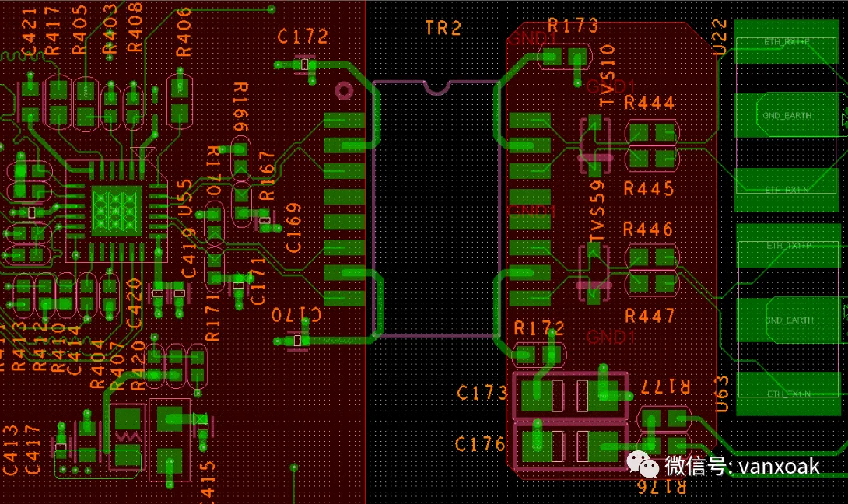
Task: Select the C417 designator label
Action: point(33,450)
